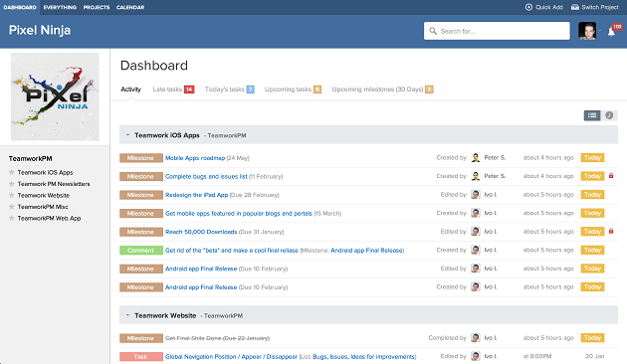627x364 pixels.
Task: Click Late tasks count badge 14
Action: (x=189, y=90)
